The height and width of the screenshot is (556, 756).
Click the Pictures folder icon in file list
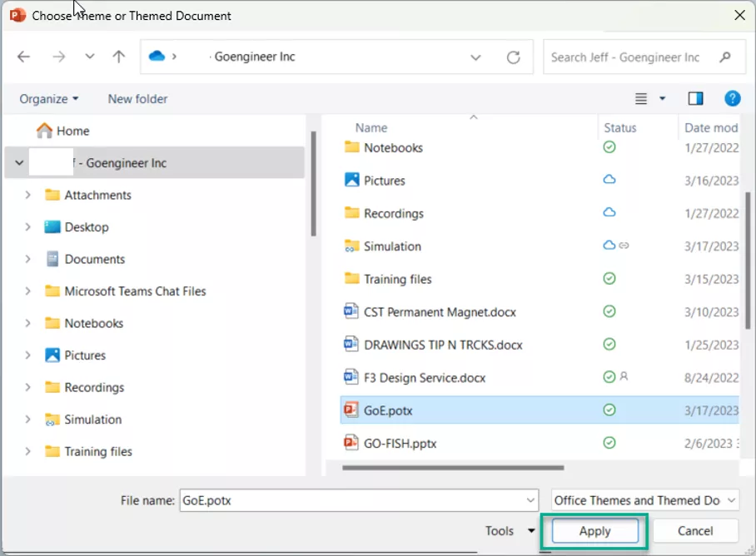(351, 180)
